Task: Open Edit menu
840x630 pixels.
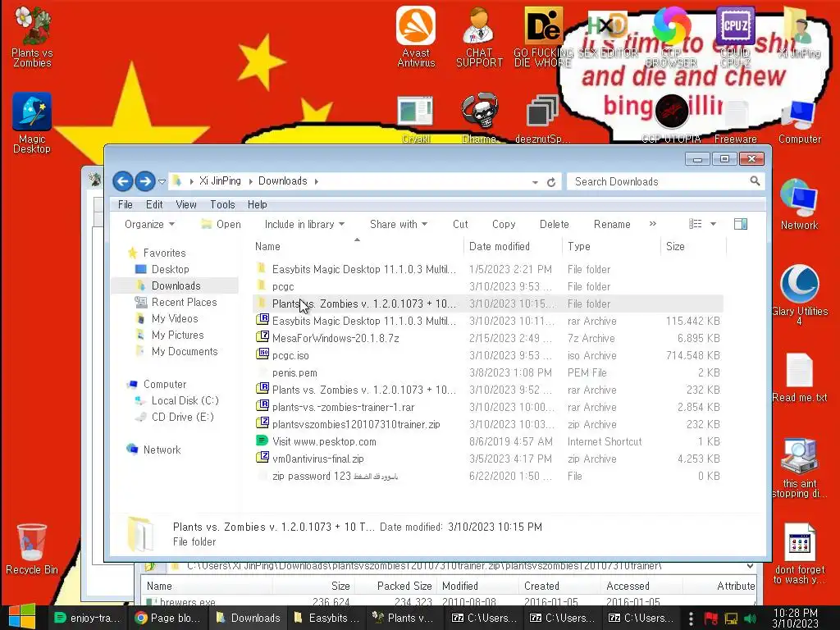Action: click(154, 204)
